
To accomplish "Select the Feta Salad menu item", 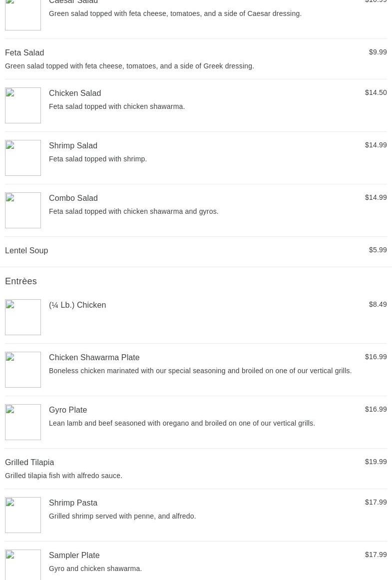I will click(x=24, y=52).
